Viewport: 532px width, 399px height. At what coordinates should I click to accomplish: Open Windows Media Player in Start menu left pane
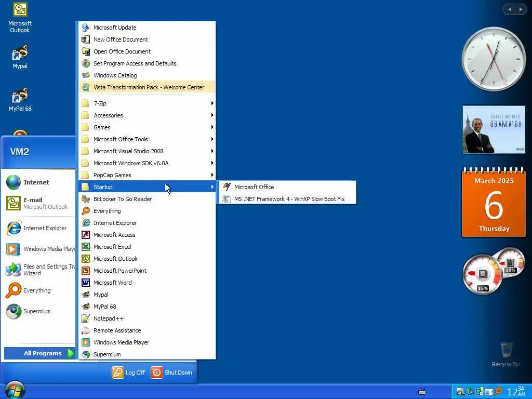point(38,249)
